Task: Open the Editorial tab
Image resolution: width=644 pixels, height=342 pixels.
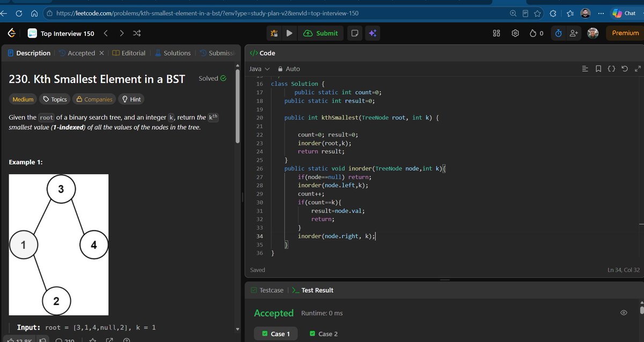Action: pos(129,53)
